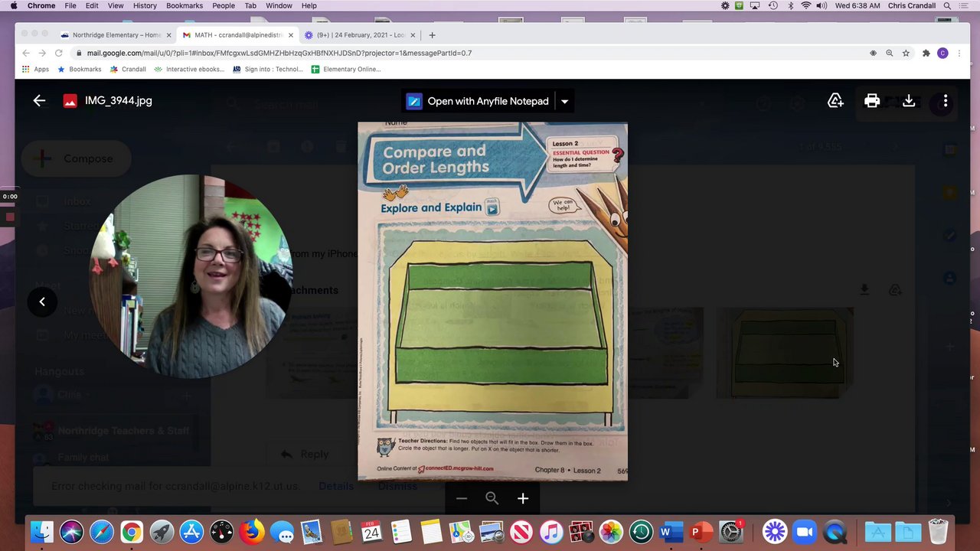Open the Bookmarks folder in bookmarks bar

click(x=79, y=69)
